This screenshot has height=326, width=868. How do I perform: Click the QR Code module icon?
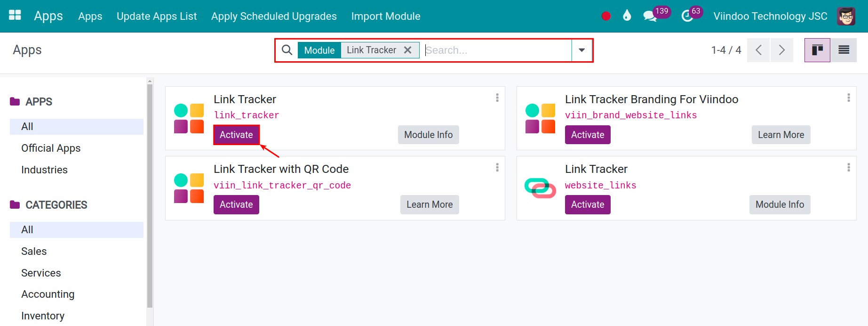[x=189, y=188]
